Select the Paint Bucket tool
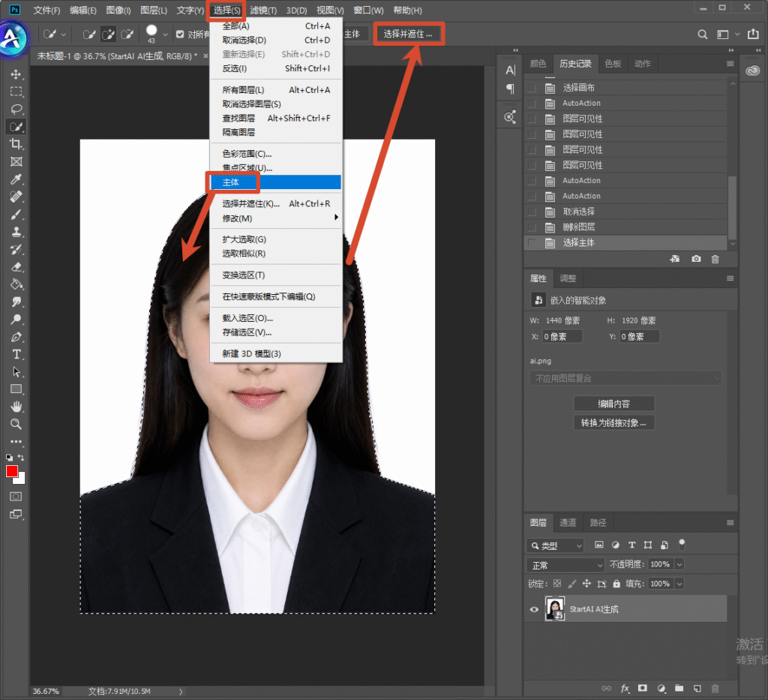This screenshot has width=768, height=700. (16, 284)
